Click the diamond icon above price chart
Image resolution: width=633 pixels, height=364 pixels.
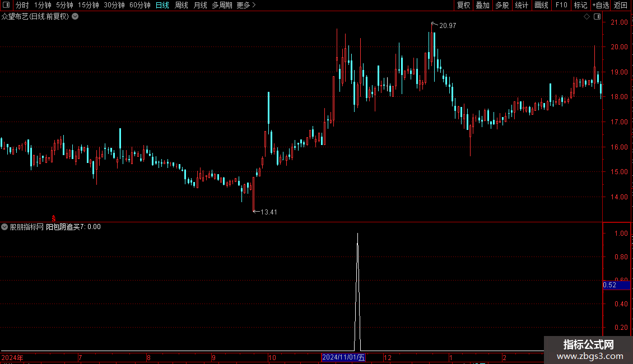[587, 17]
